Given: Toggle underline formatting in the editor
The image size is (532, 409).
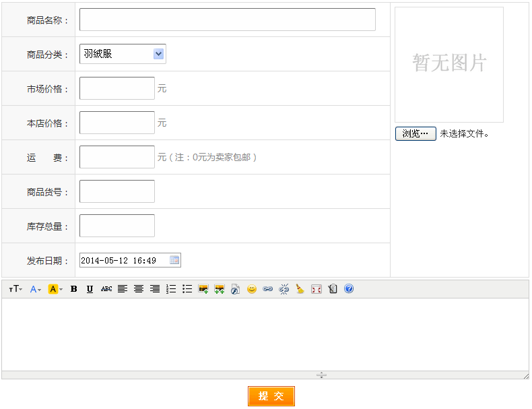Looking at the screenshot, I should coord(90,289).
